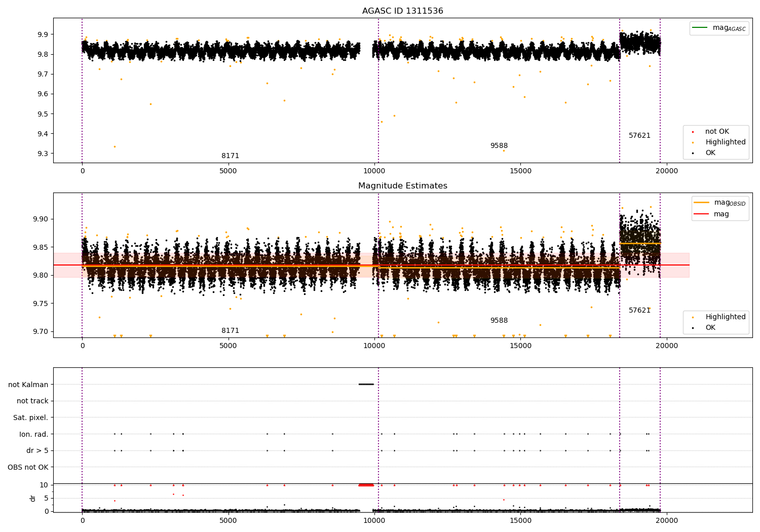Click the 'OBS not OK' axis label
Screen dimensions: 760x532
[x=28, y=467]
